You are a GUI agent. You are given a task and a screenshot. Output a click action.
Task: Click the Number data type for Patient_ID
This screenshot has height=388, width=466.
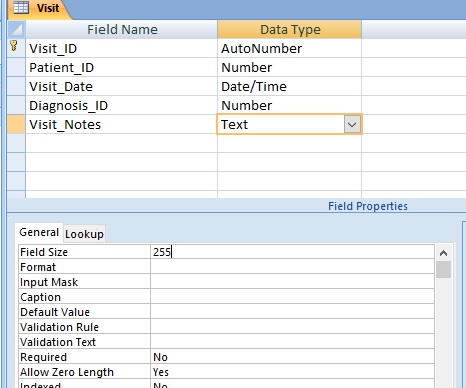(290, 68)
